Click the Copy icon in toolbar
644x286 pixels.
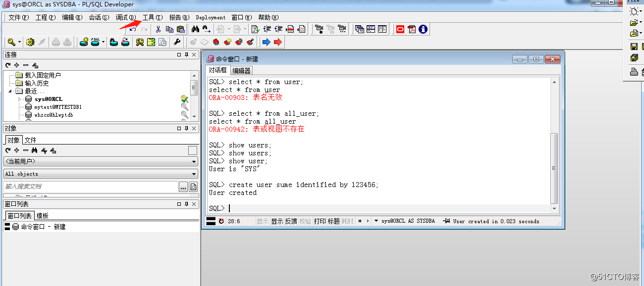pos(169,29)
